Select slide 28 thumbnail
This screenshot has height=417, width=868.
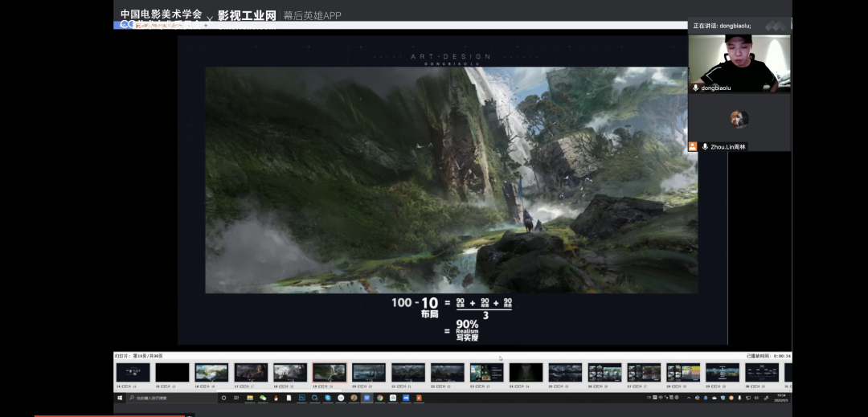(683, 372)
